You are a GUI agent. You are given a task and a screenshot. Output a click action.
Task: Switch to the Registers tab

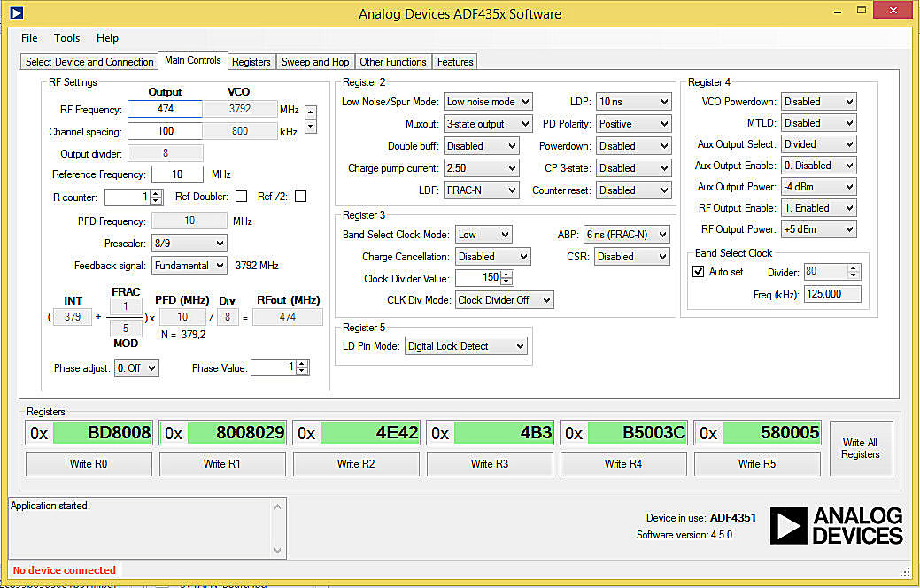point(251,62)
